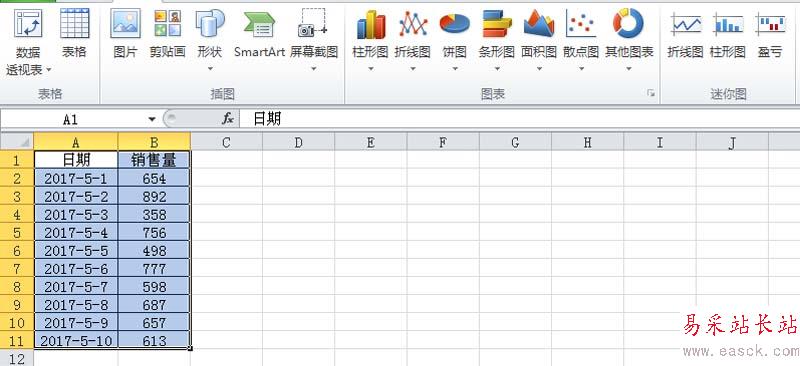Click the Select All corner triangle
The height and width of the screenshot is (366, 800).
(17, 142)
